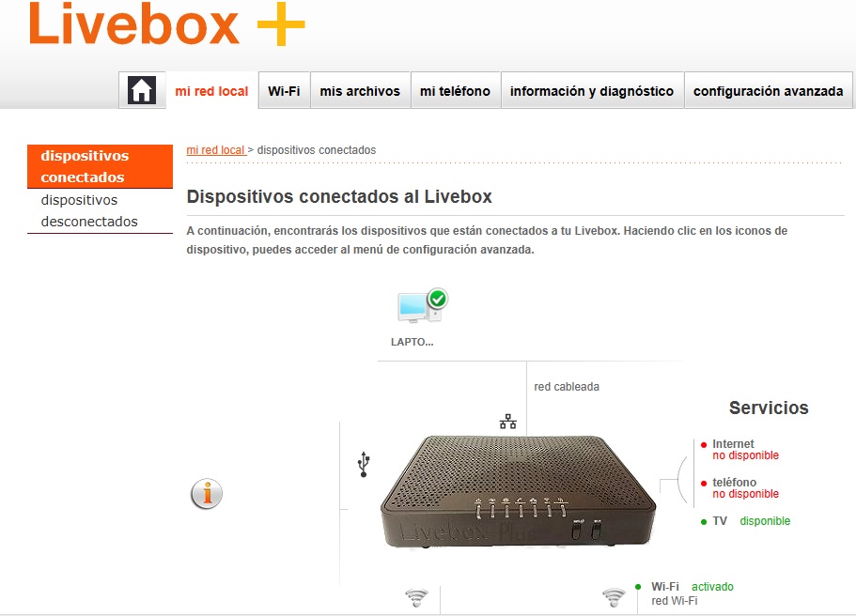Open the mi teléfono tab
Image resolution: width=856 pixels, height=616 pixels.
point(455,90)
